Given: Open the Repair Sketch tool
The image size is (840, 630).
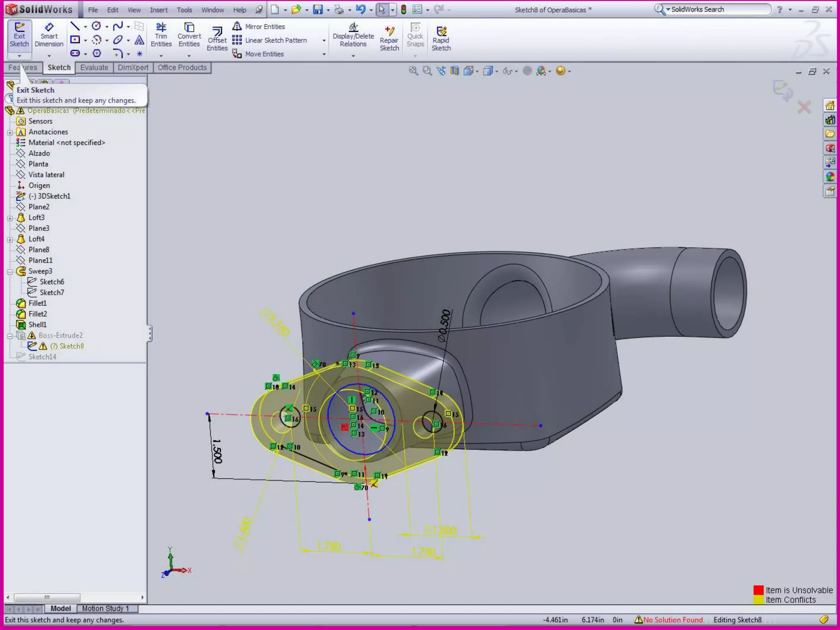Looking at the screenshot, I should [389, 39].
